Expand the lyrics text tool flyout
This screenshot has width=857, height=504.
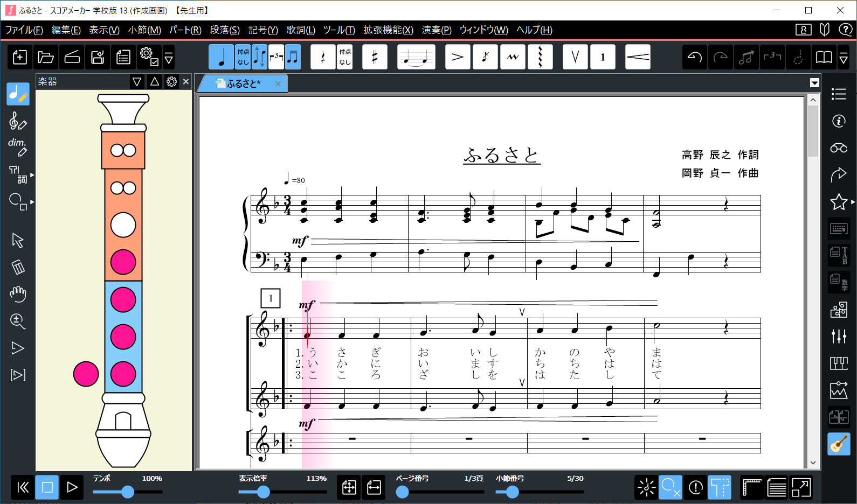click(32, 175)
